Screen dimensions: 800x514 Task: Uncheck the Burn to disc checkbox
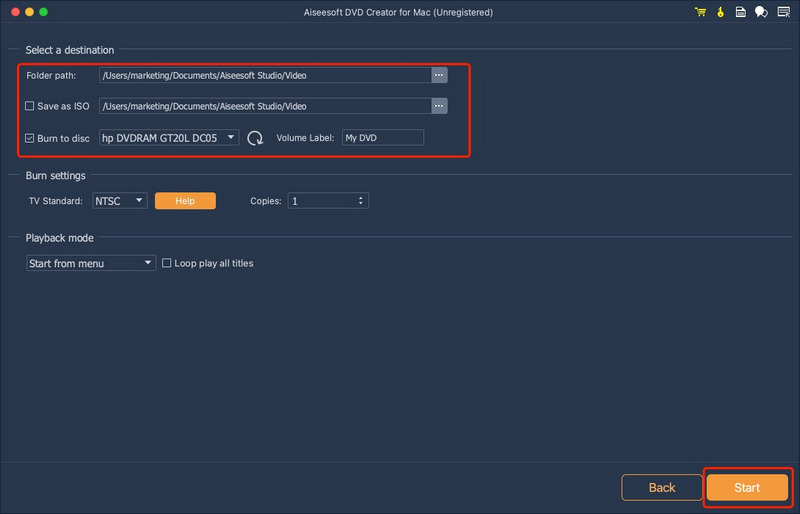tap(30, 138)
